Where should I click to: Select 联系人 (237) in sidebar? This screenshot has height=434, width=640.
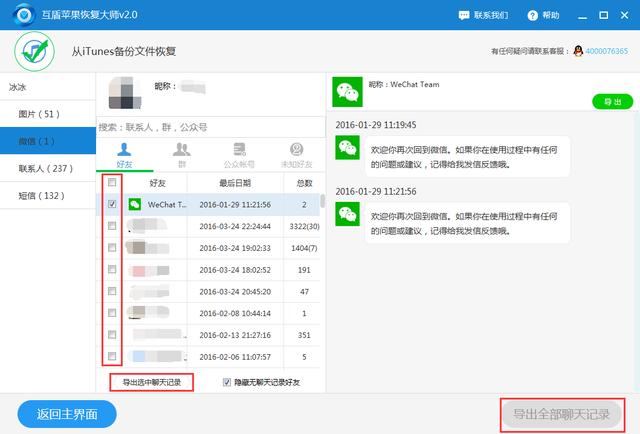pyautogui.click(x=48, y=168)
